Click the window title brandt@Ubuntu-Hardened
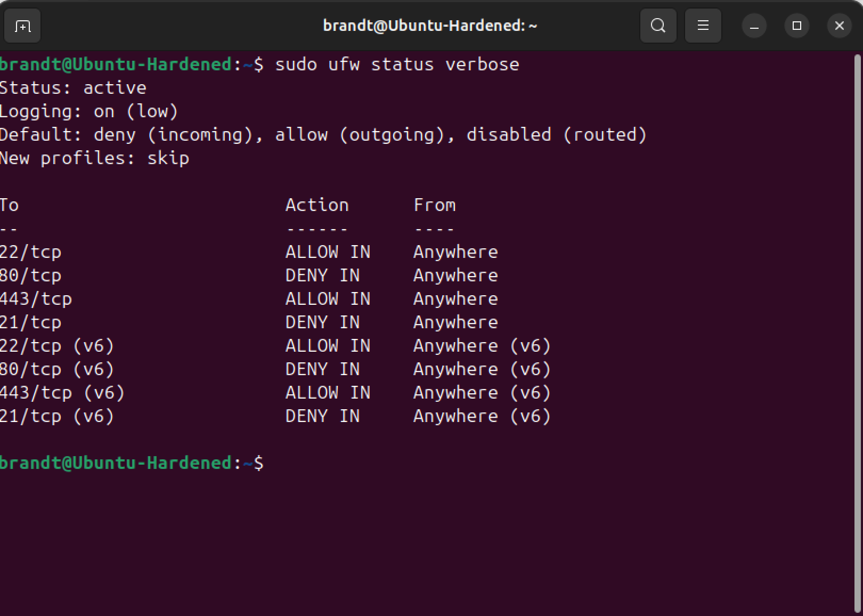Screen dimensions: 863x616 click(430, 26)
